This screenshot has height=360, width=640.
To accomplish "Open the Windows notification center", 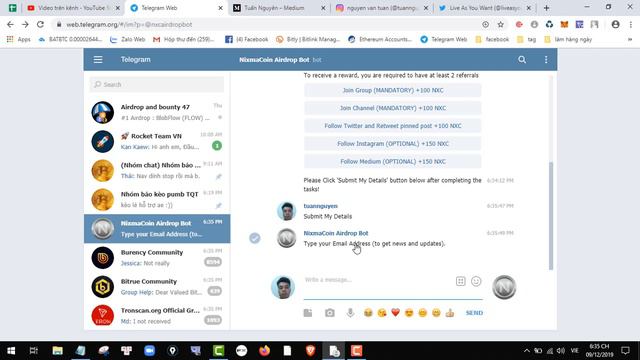I will [625, 351].
